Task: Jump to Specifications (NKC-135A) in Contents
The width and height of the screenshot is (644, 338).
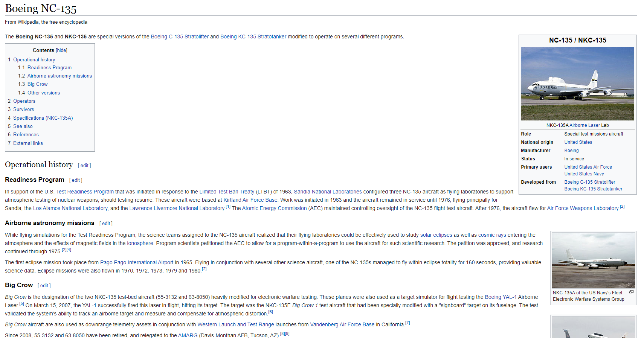Action: click(x=43, y=118)
